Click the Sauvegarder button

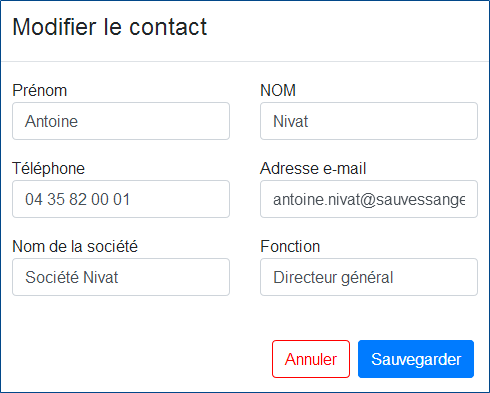click(416, 359)
